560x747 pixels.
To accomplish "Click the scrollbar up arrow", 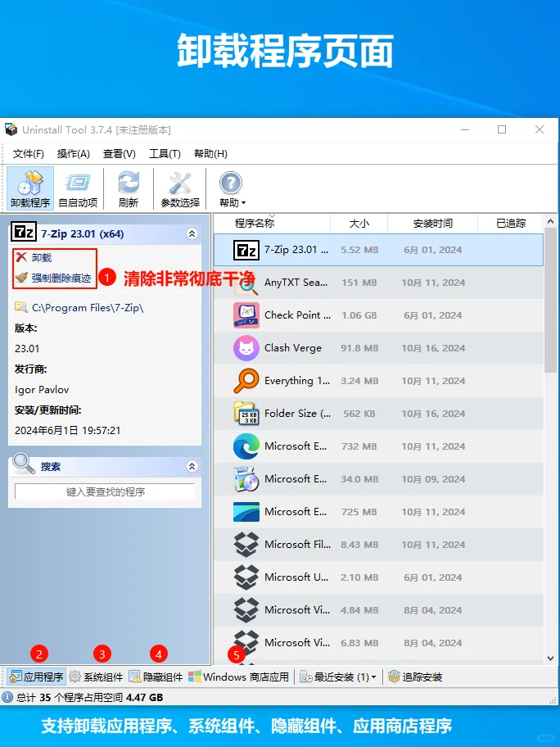I will click(x=550, y=221).
